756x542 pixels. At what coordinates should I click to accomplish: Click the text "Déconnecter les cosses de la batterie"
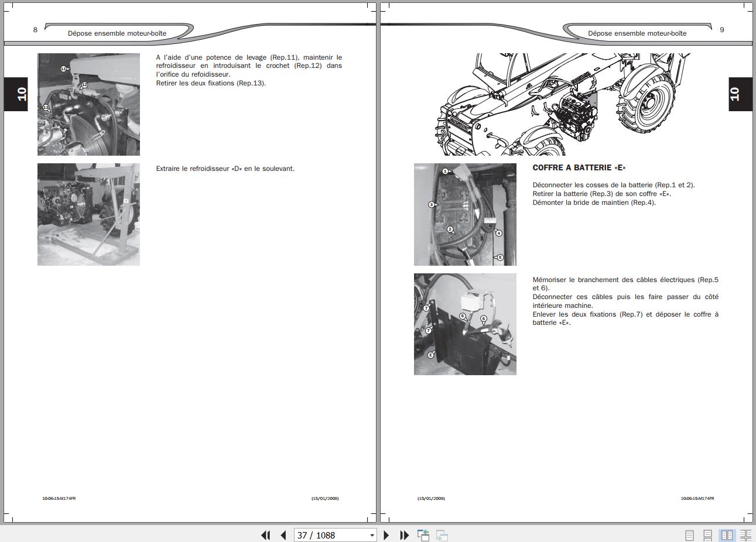click(593, 185)
